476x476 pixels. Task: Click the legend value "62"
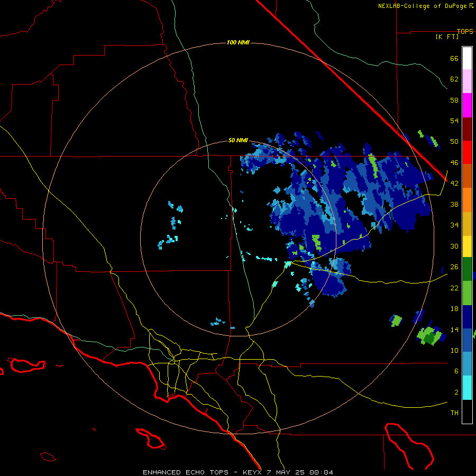[x=454, y=79]
